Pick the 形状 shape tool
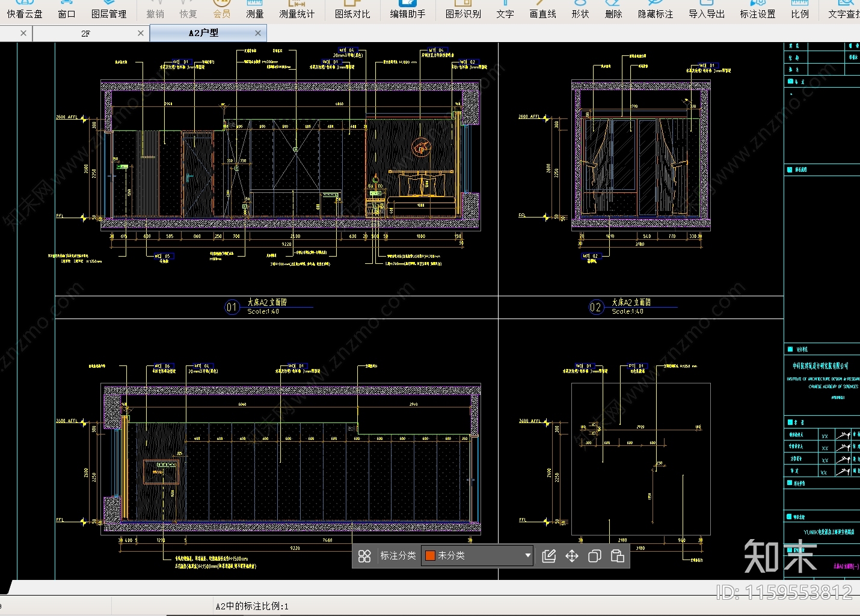 [x=580, y=10]
